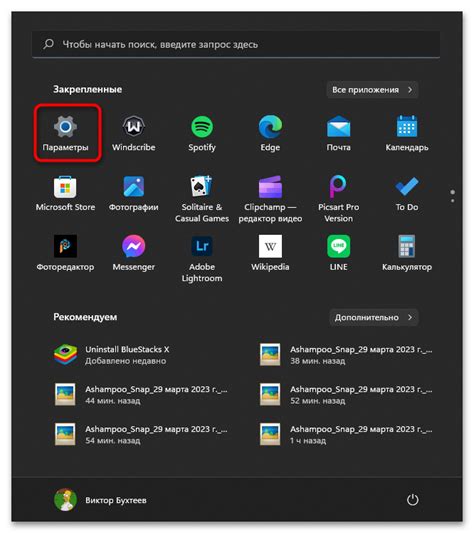Expand Все приложения list
Image resolution: width=474 pixels, height=533 pixels.
pos(372,90)
